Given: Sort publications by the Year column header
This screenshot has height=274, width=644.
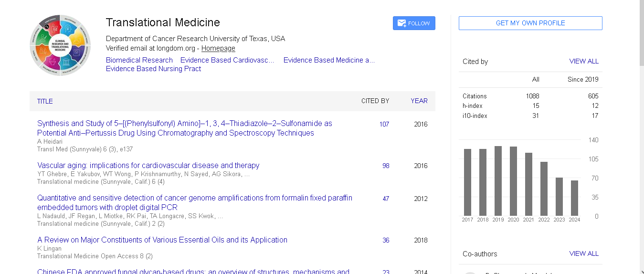Looking at the screenshot, I should pyautogui.click(x=419, y=101).
